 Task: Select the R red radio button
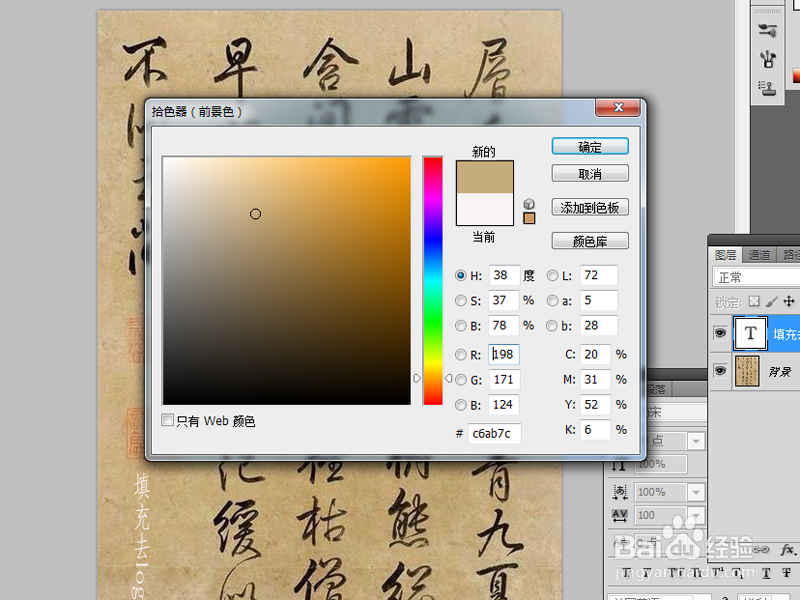pos(460,355)
